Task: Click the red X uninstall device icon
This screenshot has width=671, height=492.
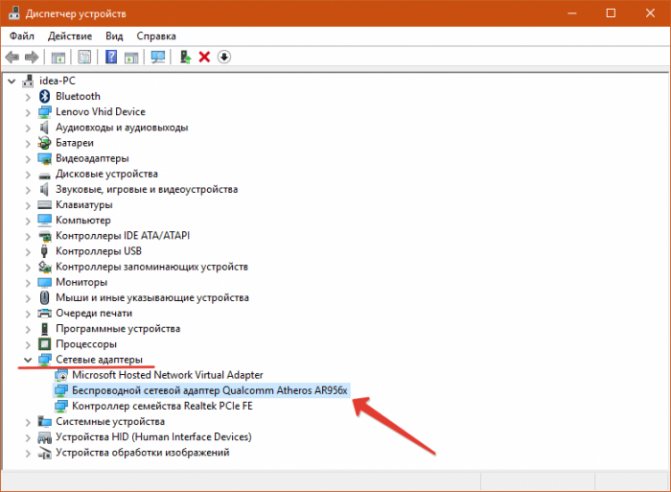Action: [x=205, y=57]
